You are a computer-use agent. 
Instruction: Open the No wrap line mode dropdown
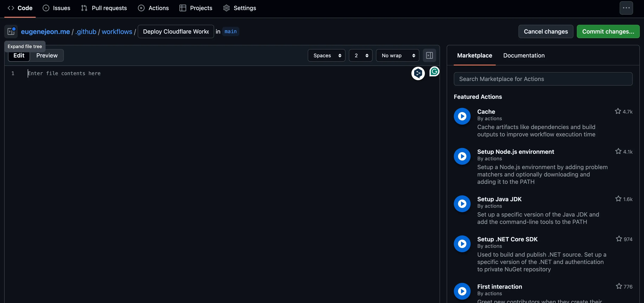click(x=397, y=55)
